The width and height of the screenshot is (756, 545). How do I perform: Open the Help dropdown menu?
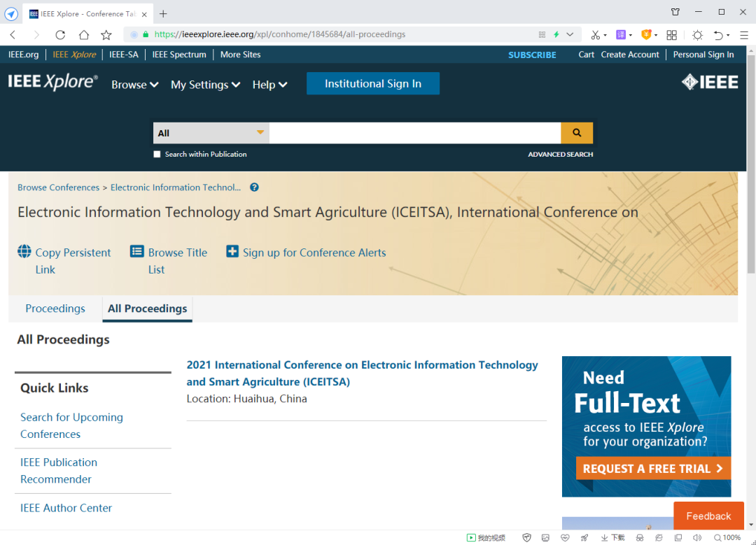tap(269, 85)
